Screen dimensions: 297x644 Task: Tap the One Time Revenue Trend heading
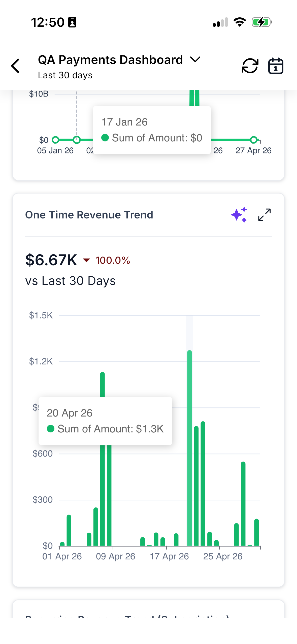pos(89,215)
